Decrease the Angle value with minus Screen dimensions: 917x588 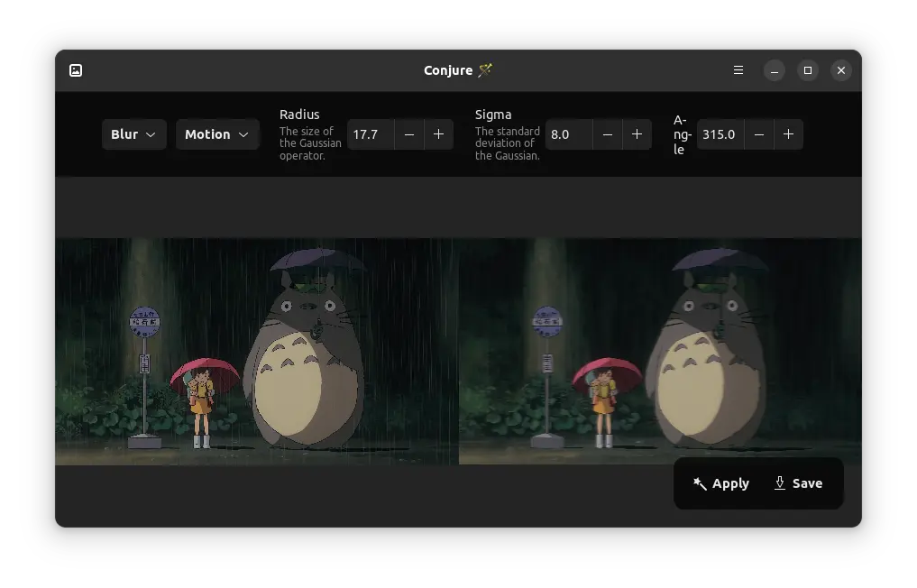click(759, 134)
